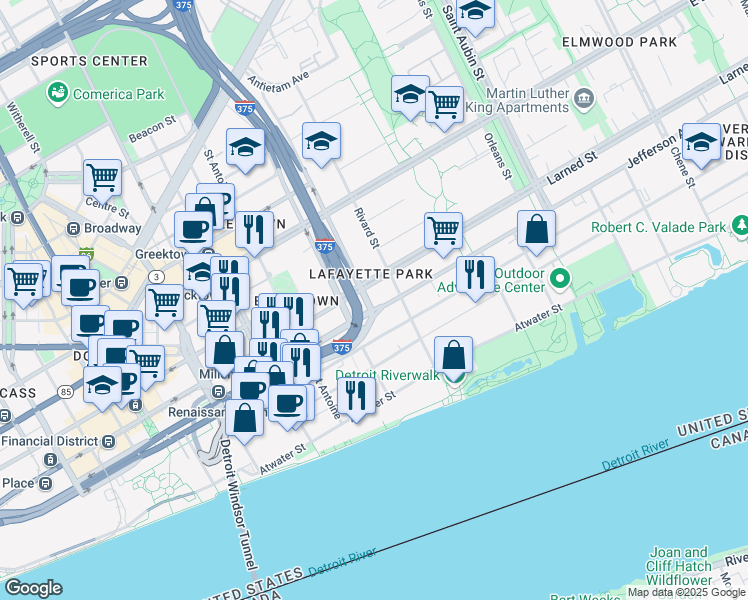This screenshot has width=748, height=600.
Task: Select the restaurant marker beside Outdoor Adventure Center
Action: (475, 275)
